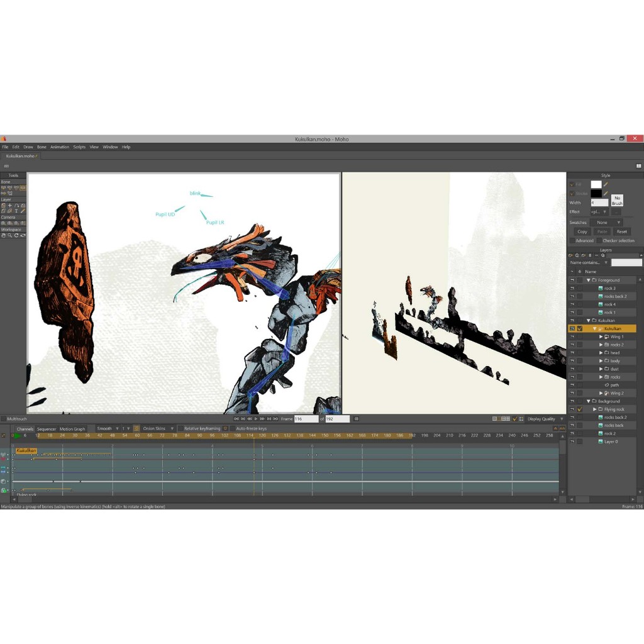Enable the Checker selection checkbox
Screen dimensions: 644x644
click(x=599, y=241)
